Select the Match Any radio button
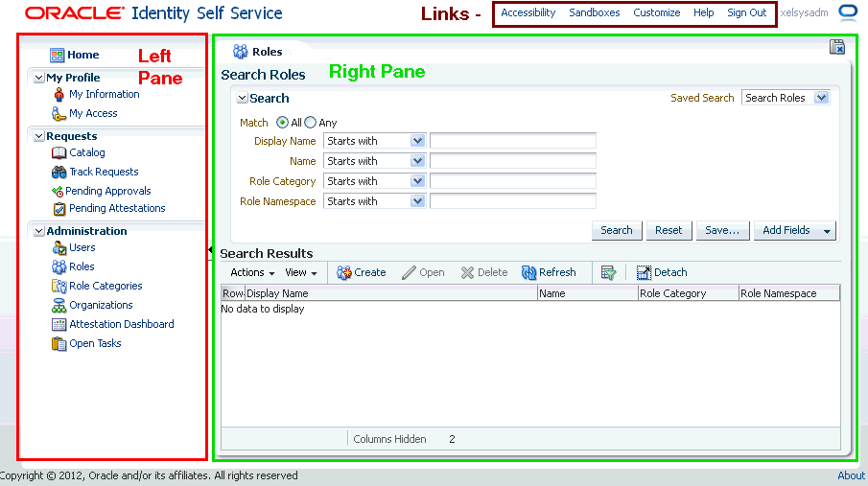 [310, 123]
